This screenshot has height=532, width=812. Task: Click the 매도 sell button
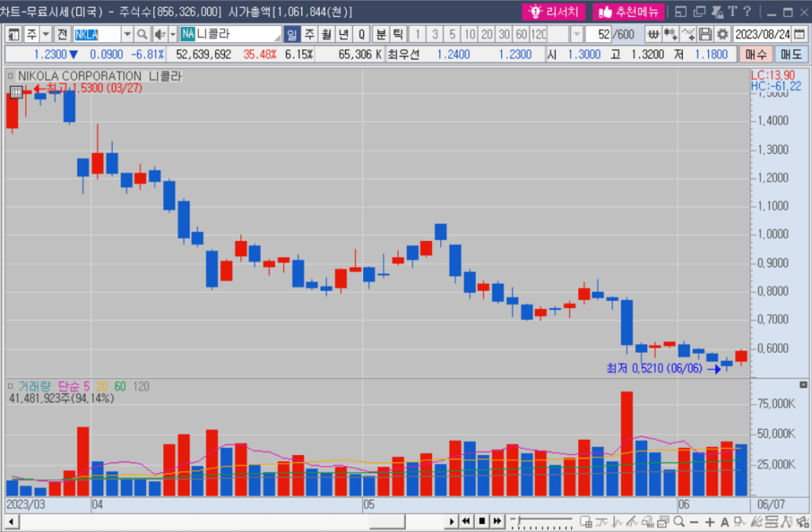tap(791, 55)
